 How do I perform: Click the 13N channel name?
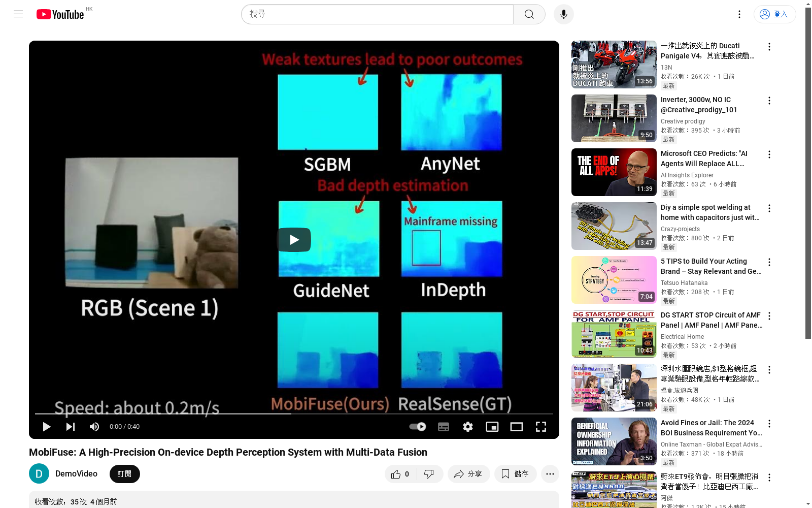[x=666, y=68]
